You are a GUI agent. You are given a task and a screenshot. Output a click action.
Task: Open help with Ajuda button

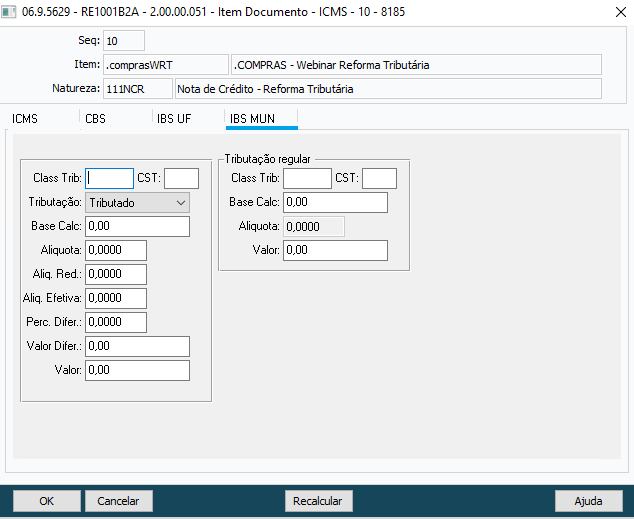coord(588,501)
